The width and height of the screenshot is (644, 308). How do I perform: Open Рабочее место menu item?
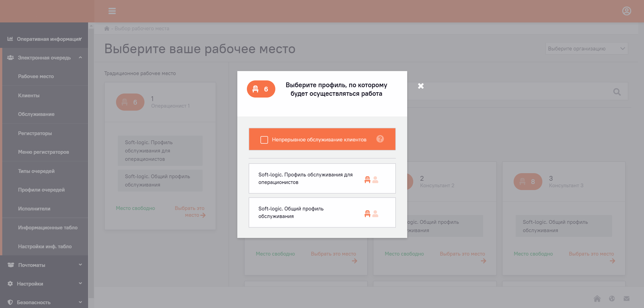(x=36, y=76)
